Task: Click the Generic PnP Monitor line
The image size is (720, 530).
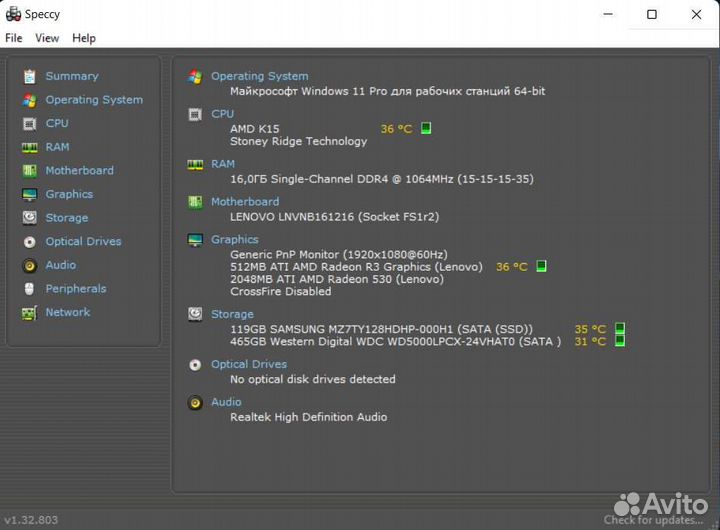Action: 338,254
